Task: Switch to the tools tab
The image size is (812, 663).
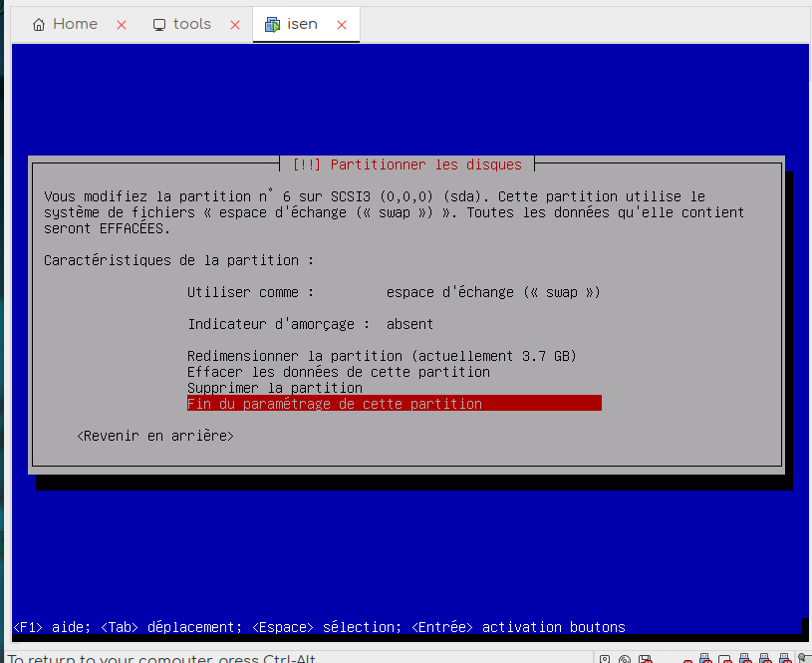Action: 191,25
